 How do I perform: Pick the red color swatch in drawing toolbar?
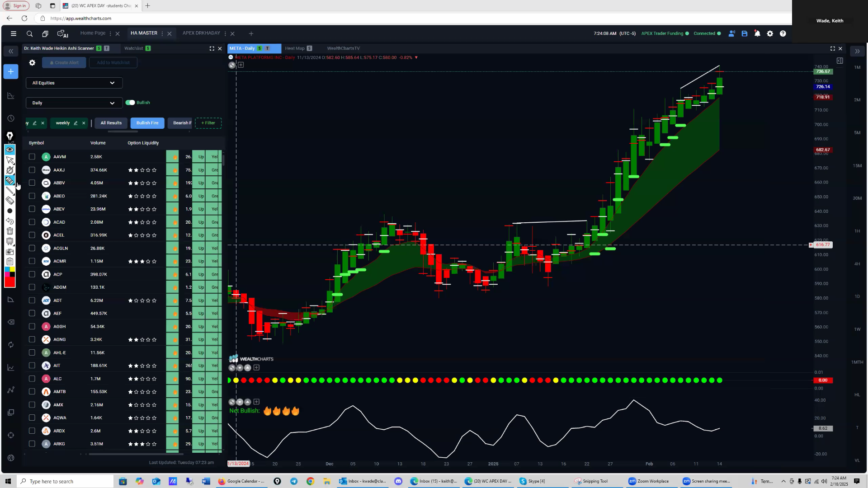point(9,283)
